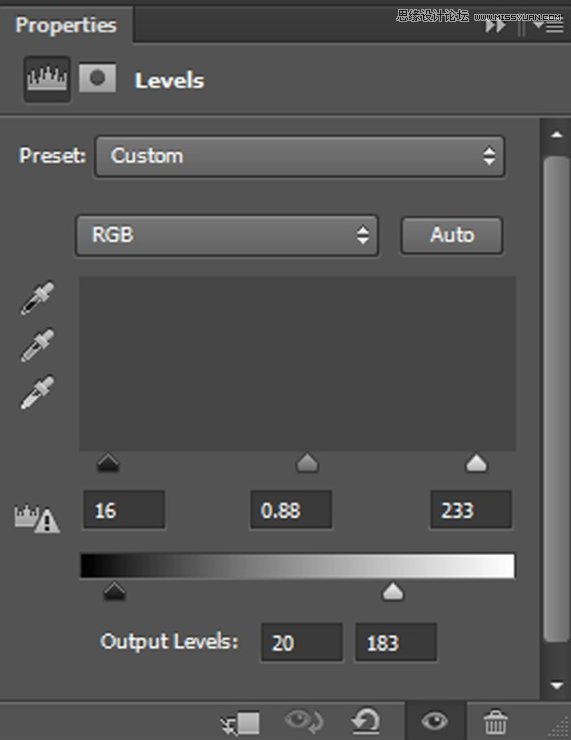Image resolution: width=571 pixels, height=740 pixels.
Task: Click the Auto button
Action: click(452, 235)
